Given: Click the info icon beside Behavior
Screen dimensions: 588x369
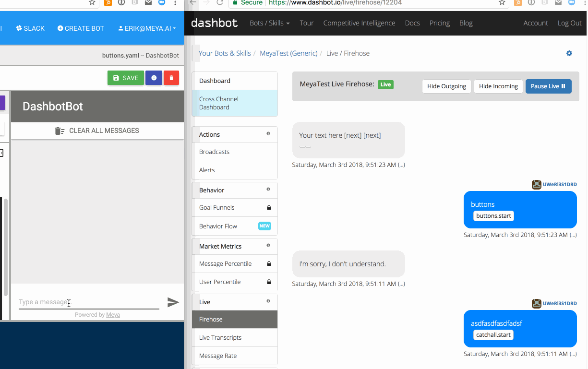Looking at the screenshot, I should 268,189.
